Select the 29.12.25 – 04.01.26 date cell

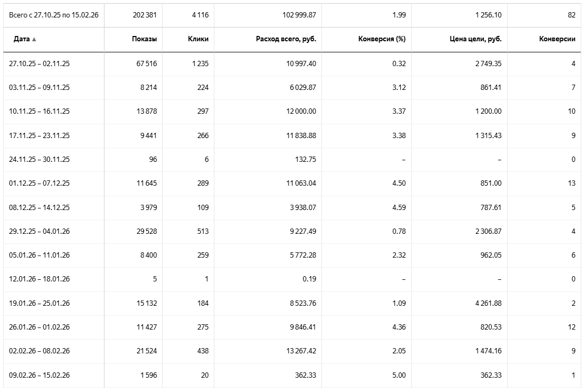40,231
